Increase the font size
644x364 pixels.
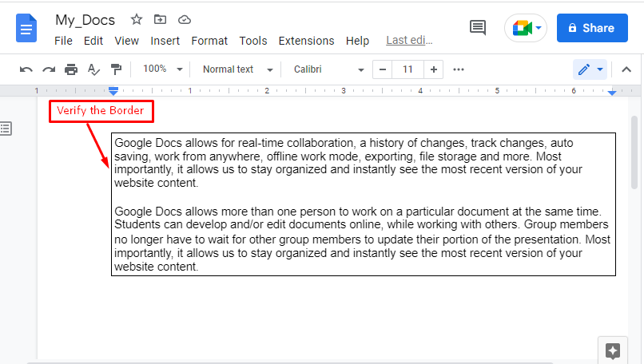pyautogui.click(x=433, y=69)
